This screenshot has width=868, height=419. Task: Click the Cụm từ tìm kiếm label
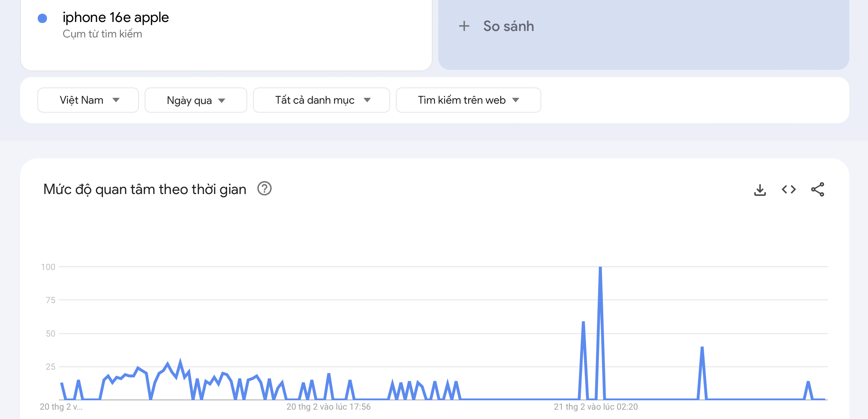(x=102, y=34)
